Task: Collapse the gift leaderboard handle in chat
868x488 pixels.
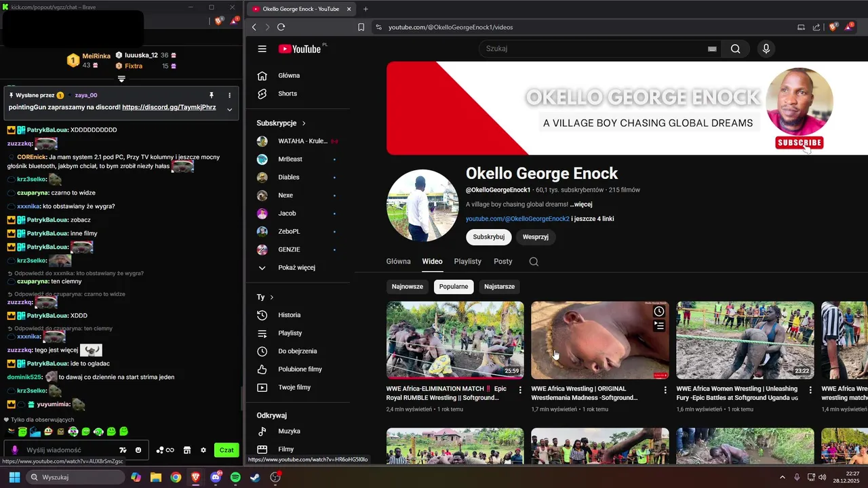Action: coord(121,79)
